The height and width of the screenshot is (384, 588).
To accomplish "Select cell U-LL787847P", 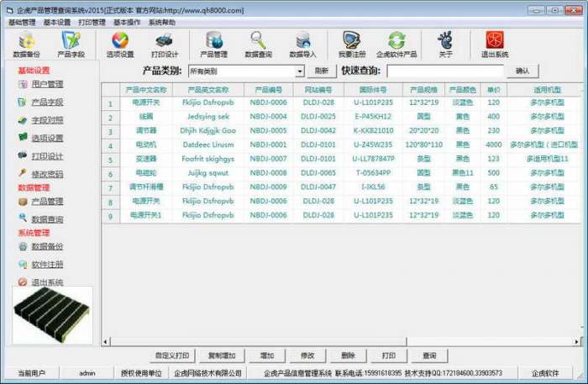I will coord(373,159).
